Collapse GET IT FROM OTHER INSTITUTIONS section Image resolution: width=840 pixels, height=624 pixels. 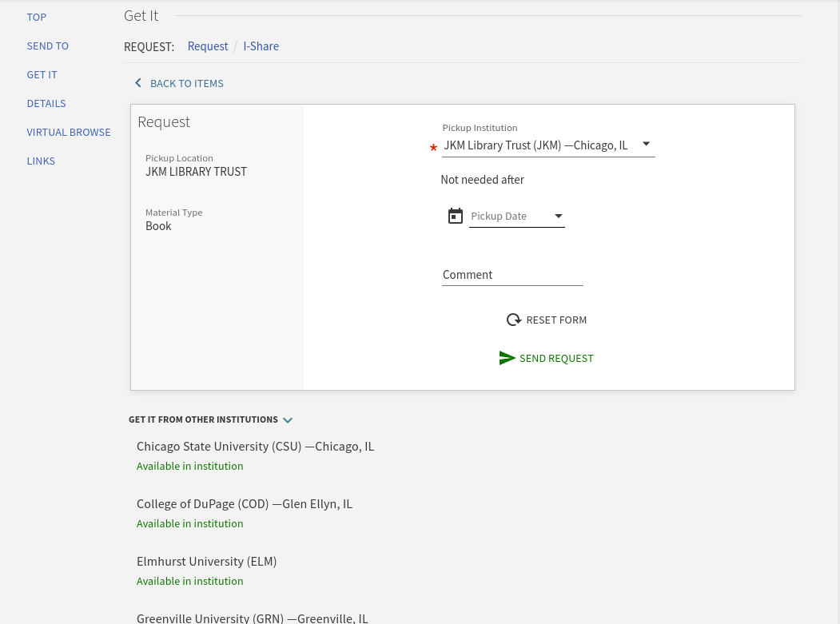(x=288, y=419)
